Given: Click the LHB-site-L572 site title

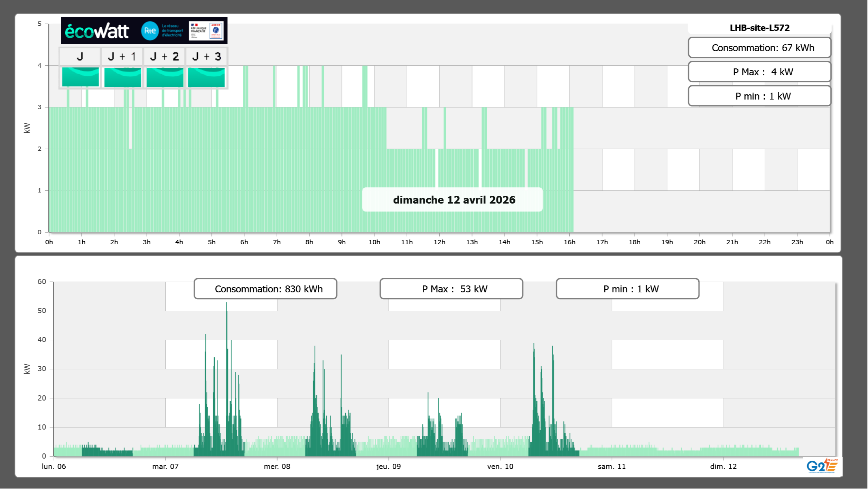Looking at the screenshot, I should (759, 28).
